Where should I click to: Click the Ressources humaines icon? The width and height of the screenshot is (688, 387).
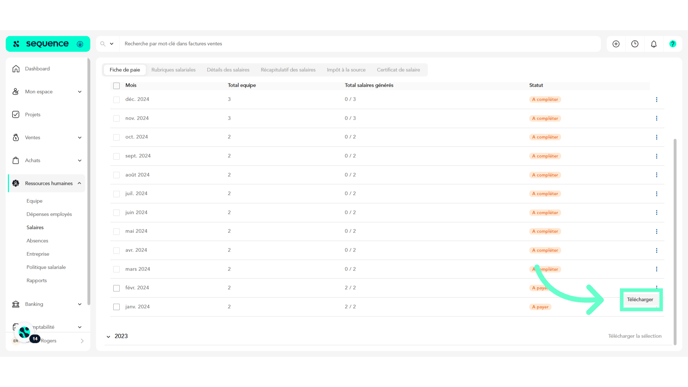(16, 183)
